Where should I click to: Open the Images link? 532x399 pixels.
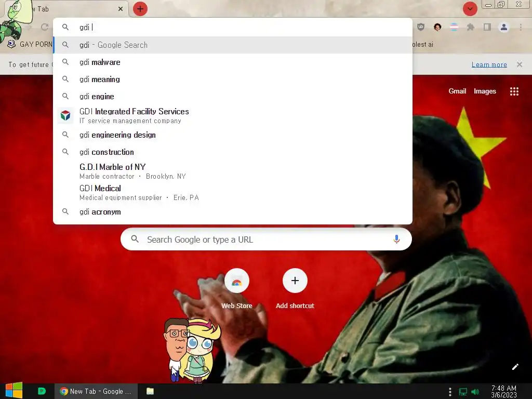pyautogui.click(x=485, y=91)
